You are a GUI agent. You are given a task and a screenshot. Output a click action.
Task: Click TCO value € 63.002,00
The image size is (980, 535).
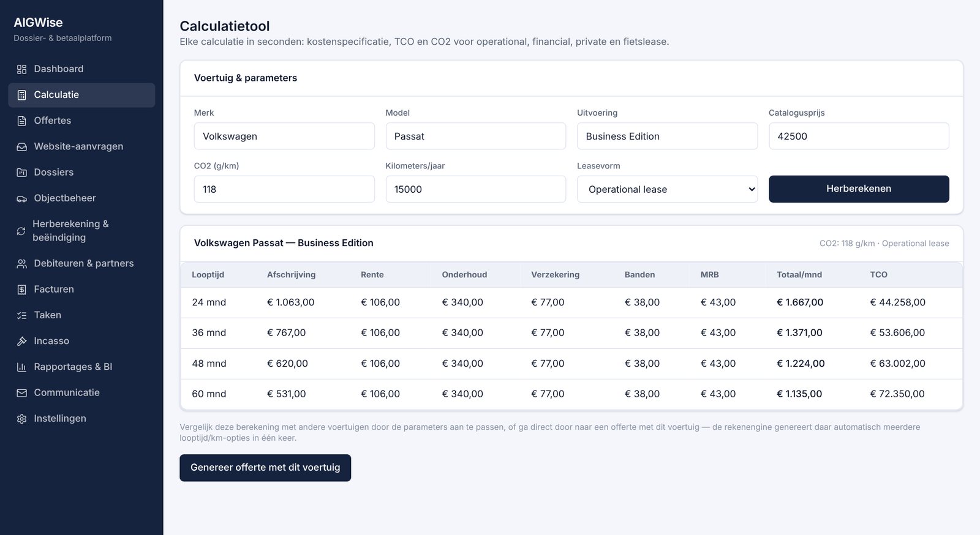[x=897, y=364]
